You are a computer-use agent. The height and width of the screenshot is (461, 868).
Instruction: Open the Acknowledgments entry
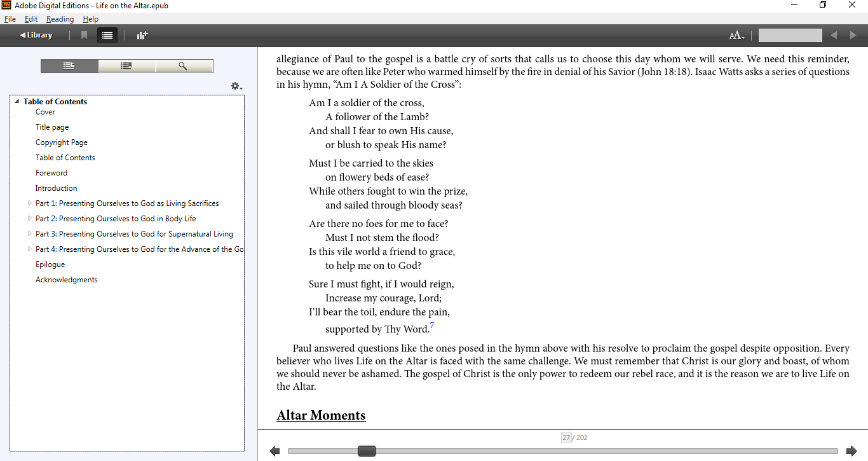click(x=67, y=280)
